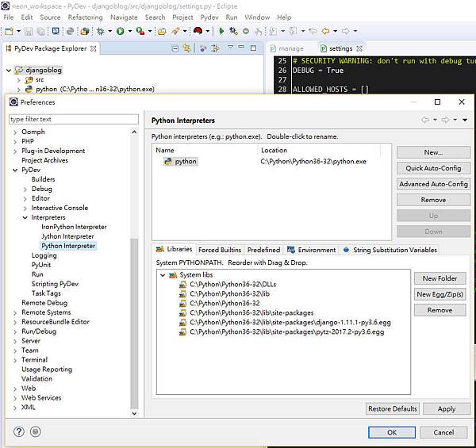This screenshot has height=448, width=476.
Task: Click the djangoblog project icon
Action: 20,70
